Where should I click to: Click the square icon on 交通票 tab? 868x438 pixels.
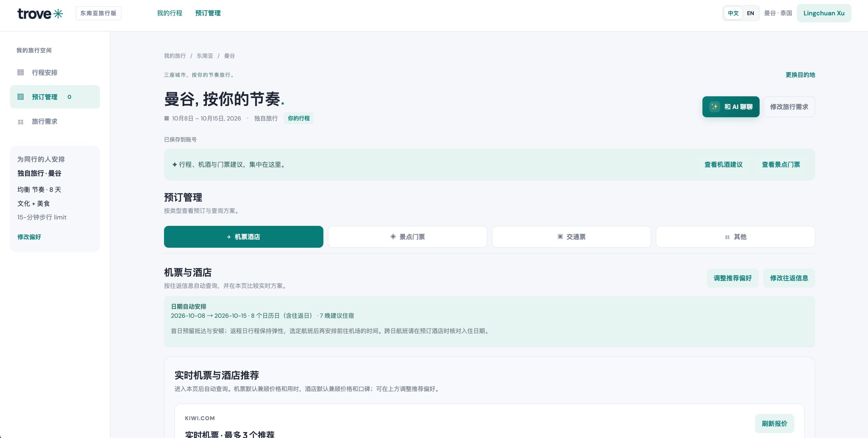(560, 236)
